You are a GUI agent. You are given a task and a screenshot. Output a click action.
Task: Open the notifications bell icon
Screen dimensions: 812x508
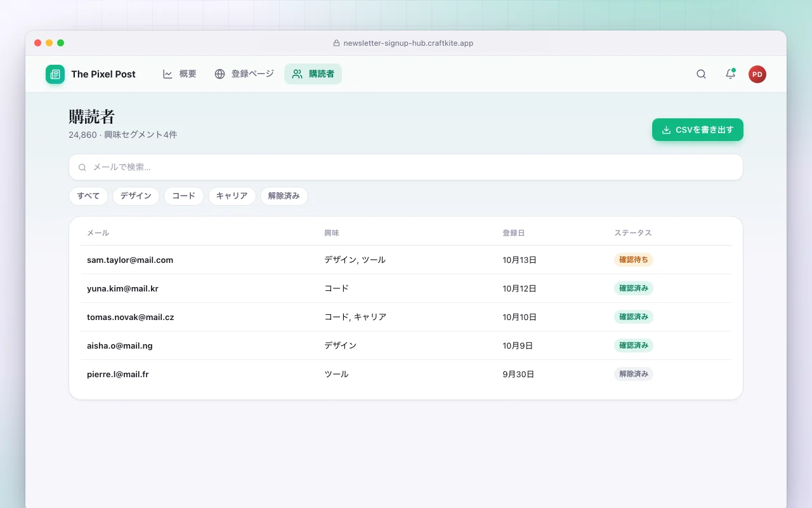[730, 74]
